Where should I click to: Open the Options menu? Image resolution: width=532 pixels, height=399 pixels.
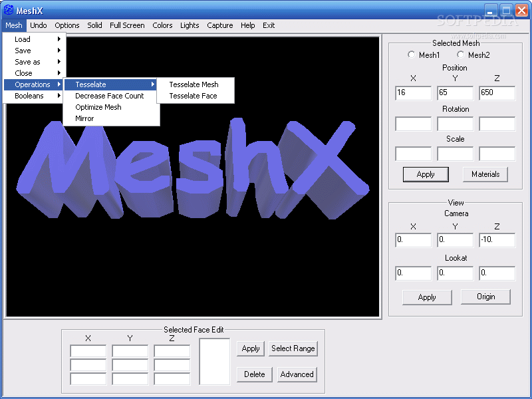(x=67, y=25)
